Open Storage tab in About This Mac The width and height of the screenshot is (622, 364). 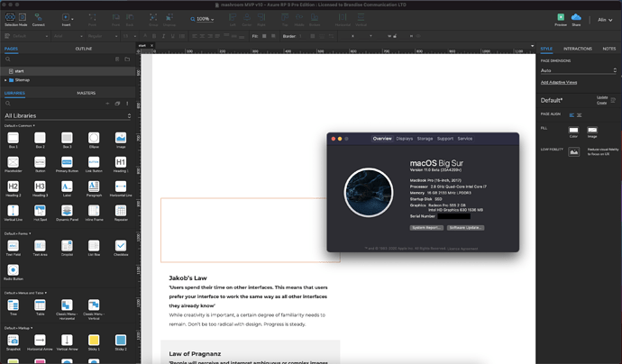click(x=425, y=139)
